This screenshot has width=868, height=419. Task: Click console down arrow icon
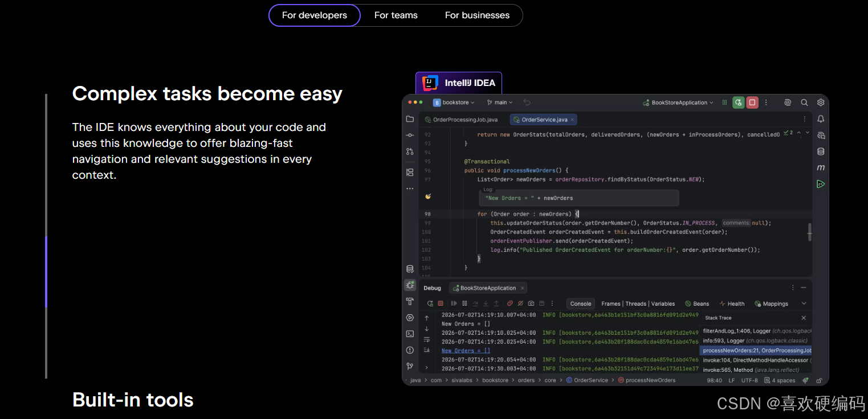point(427,329)
